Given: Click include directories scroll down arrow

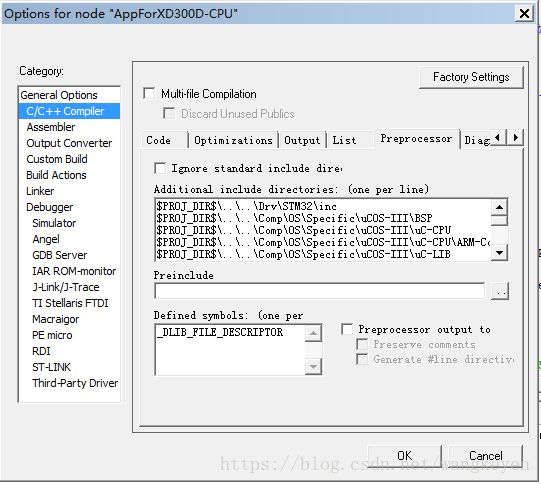Looking at the screenshot, I should click(x=499, y=253).
